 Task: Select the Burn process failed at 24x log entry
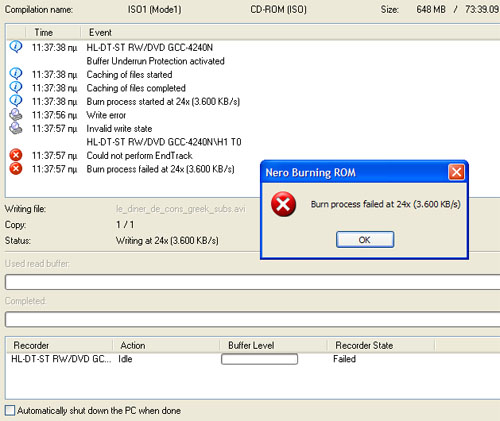click(x=160, y=169)
